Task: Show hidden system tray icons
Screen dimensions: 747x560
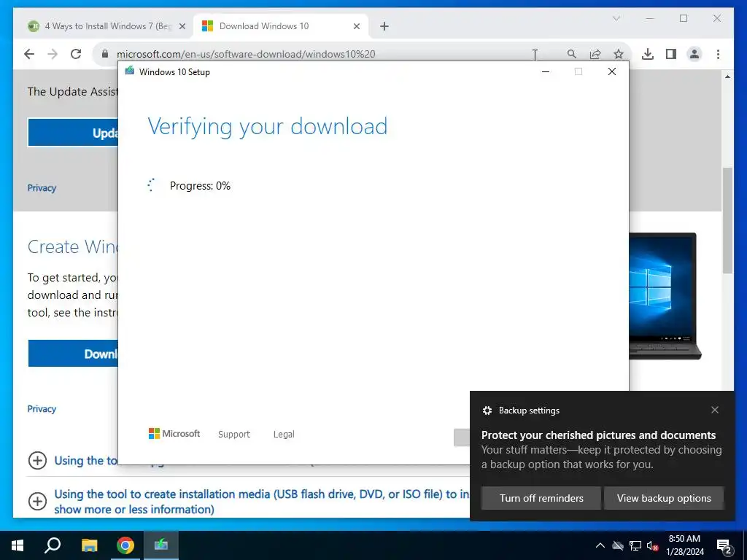Action: [600, 545]
